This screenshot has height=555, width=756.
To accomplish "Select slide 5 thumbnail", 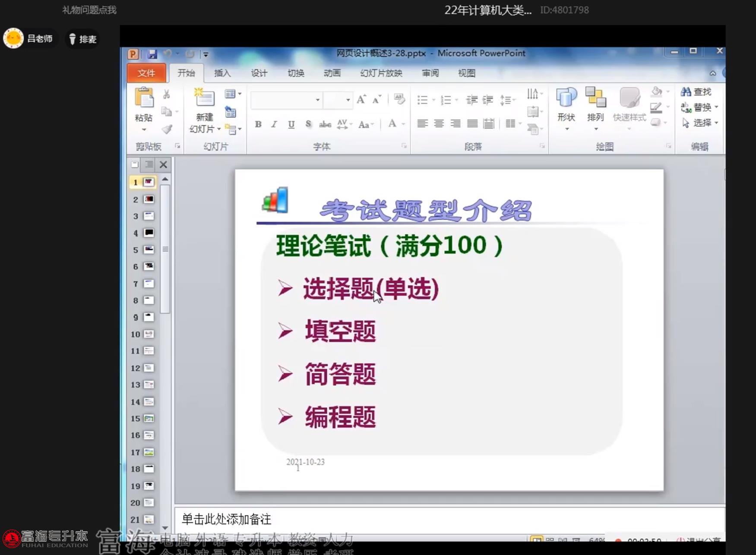I will [x=149, y=249].
